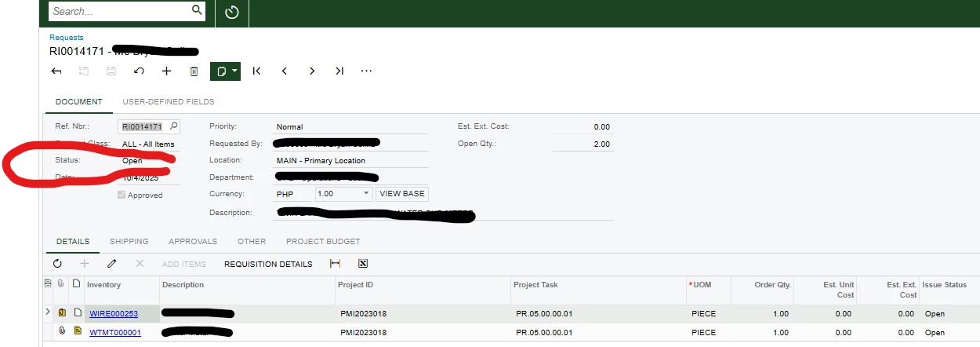Click the notes column header icon
The height and width of the screenshot is (347, 980).
(76, 283)
